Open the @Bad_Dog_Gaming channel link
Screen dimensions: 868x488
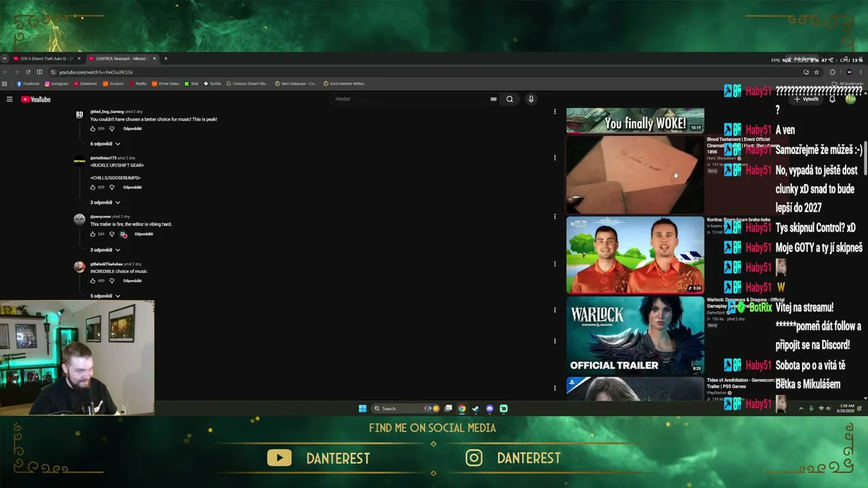[x=107, y=111]
